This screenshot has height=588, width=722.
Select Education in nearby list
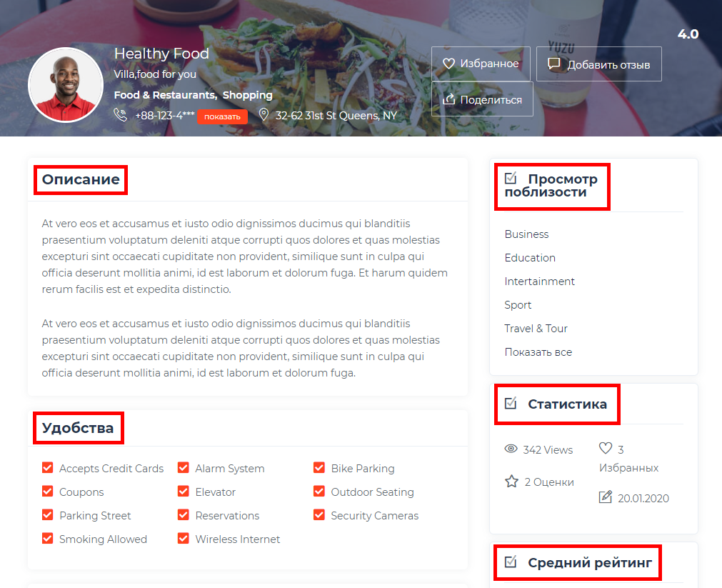(x=530, y=258)
